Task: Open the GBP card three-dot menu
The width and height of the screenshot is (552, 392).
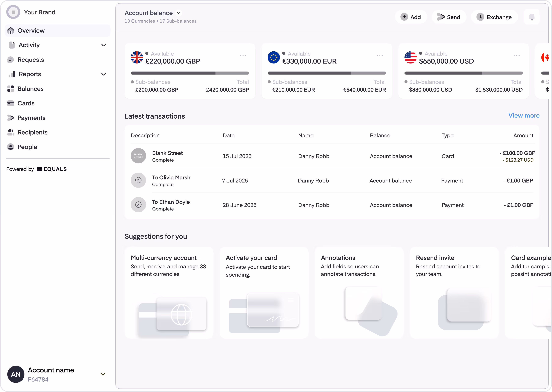Action: (x=243, y=56)
